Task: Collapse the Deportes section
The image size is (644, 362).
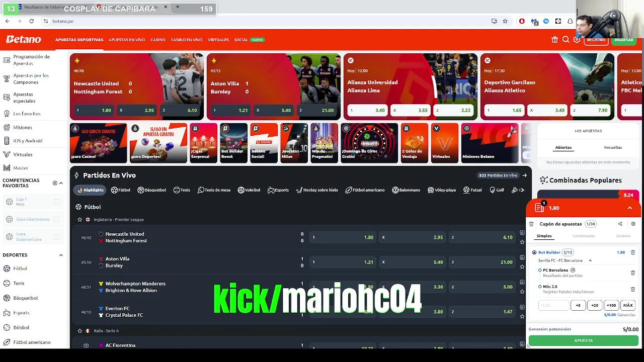Action: tap(61, 255)
